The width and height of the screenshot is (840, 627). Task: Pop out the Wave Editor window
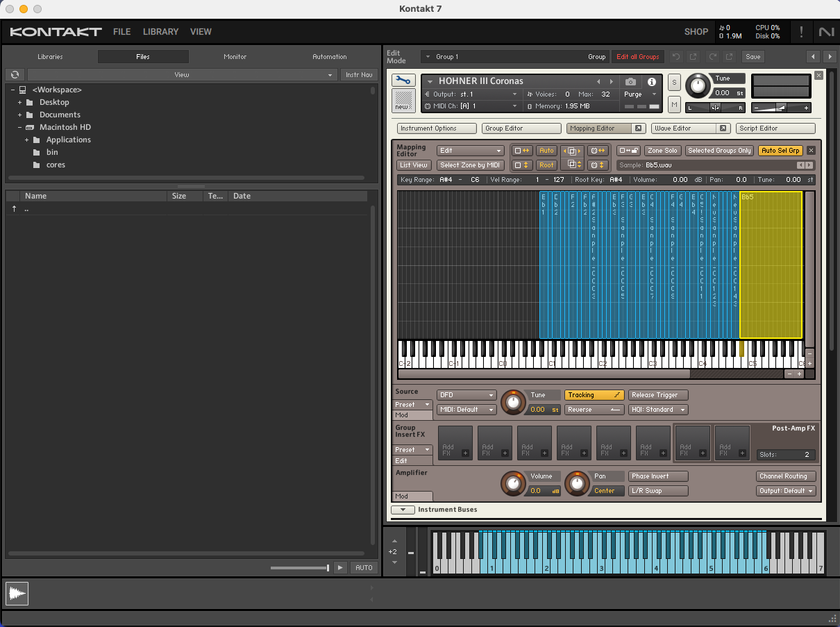[x=723, y=128]
